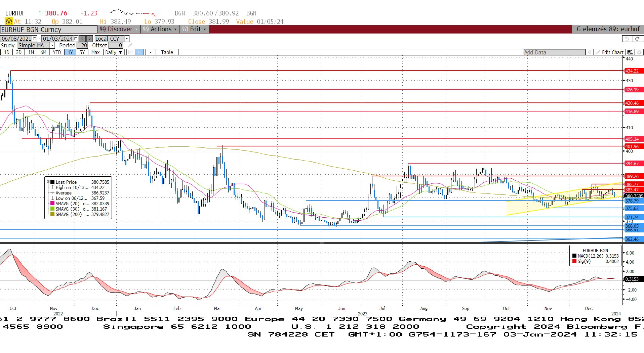Shift date range forward with right arrow
Viewport: 644px width, 353px height.
click(x=89, y=39)
